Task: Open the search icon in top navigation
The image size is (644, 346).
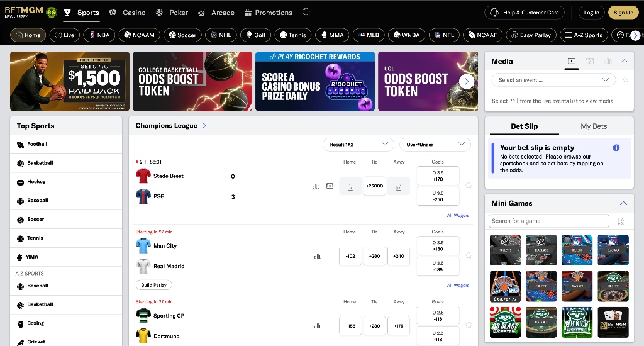Action: click(306, 12)
